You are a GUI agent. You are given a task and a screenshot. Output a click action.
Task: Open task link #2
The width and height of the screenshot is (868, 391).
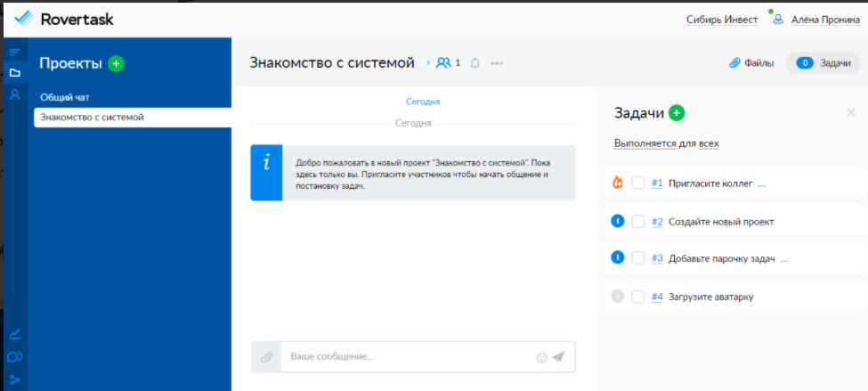(657, 222)
